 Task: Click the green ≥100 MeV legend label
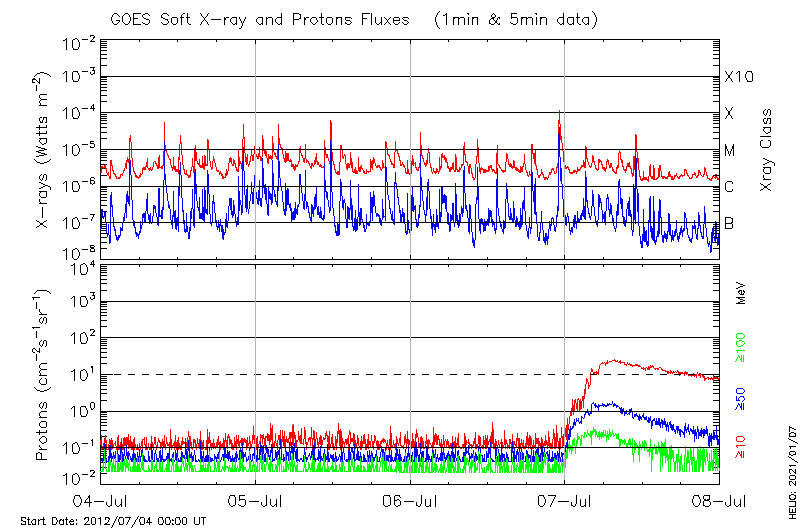741,347
